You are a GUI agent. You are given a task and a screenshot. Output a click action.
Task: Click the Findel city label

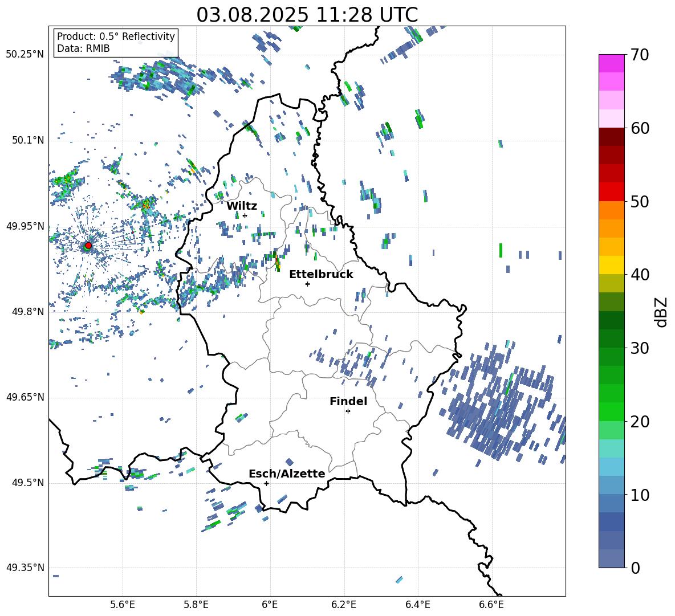pos(348,401)
